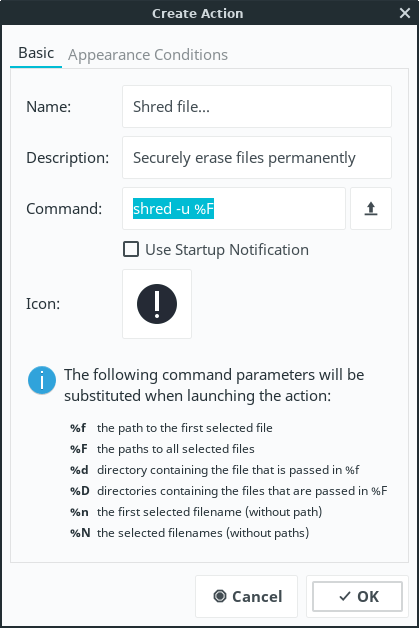
Task: Click into the Description text field
Action: [257, 157]
